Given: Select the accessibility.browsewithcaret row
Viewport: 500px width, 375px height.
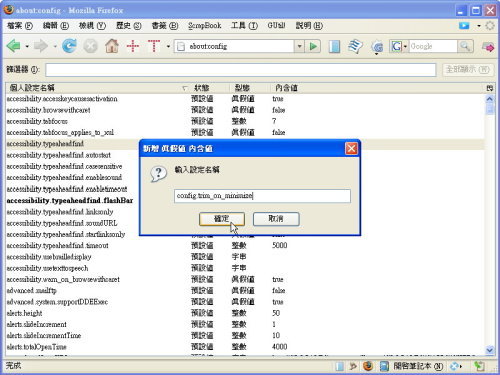Looking at the screenshot, I should (x=245, y=110).
